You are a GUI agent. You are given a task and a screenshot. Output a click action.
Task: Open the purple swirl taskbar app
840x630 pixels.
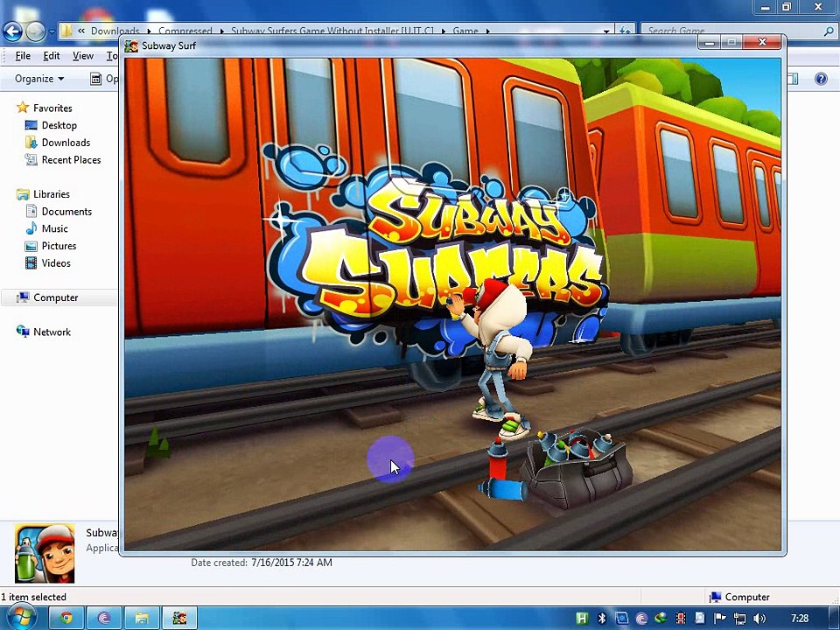pyautogui.click(x=104, y=619)
